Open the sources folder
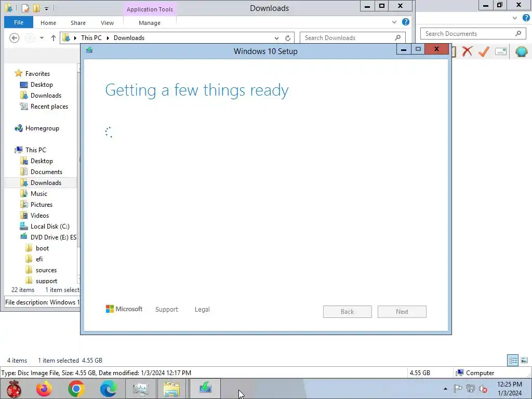This screenshot has width=532, height=399. click(46, 270)
